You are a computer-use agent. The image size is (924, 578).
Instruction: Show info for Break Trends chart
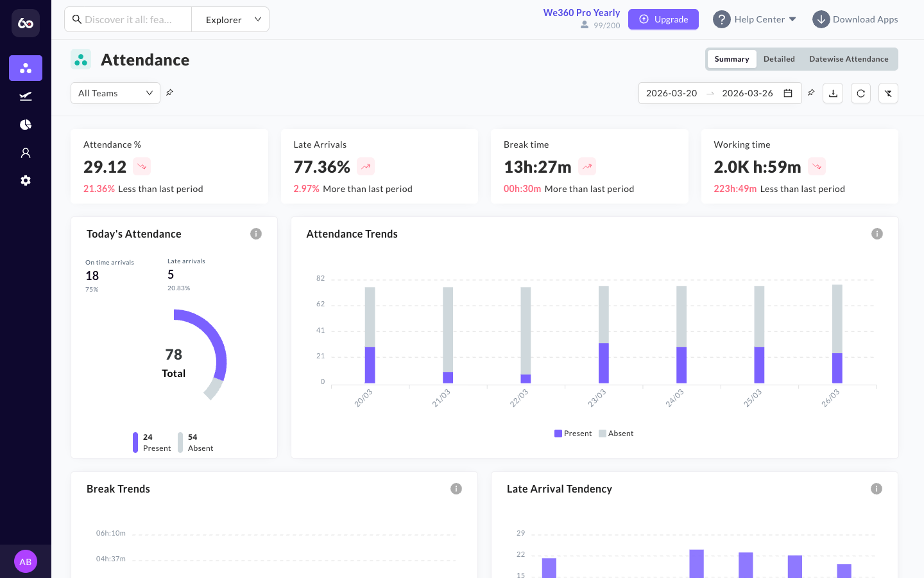(456, 489)
